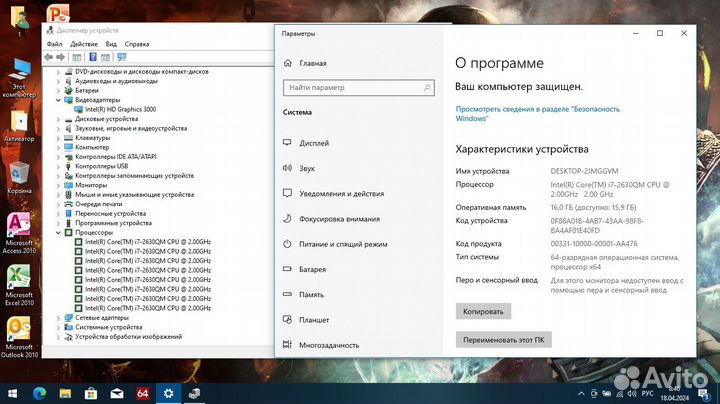Expand Системные устройства node

(58, 327)
